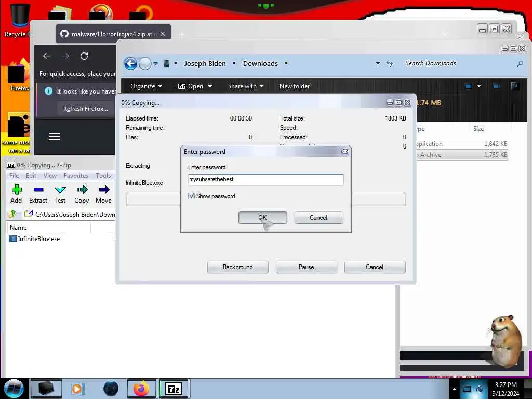Open 7-Zip View menu
The width and height of the screenshot is (532, 399).
(50, 176)
